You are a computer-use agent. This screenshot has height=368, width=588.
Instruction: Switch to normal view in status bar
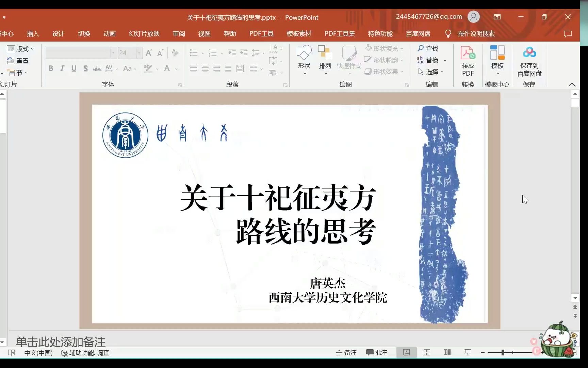click(406, 353)
